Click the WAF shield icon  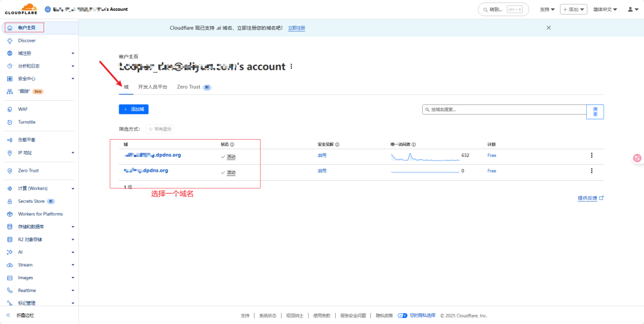(x=10, y=109)
